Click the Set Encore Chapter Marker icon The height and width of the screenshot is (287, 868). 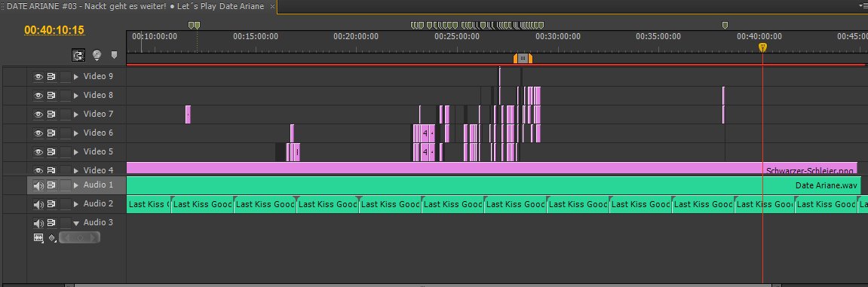tap(97, 55)
